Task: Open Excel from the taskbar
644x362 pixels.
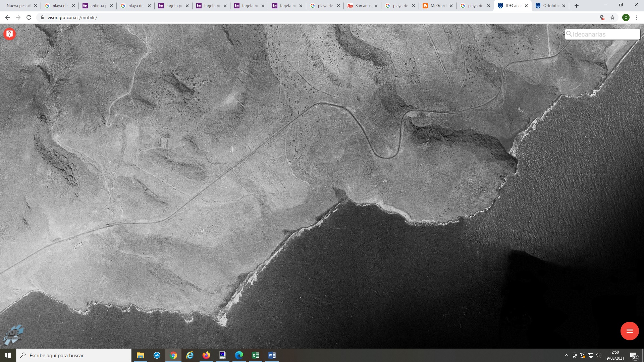Action: click(255, 355)
